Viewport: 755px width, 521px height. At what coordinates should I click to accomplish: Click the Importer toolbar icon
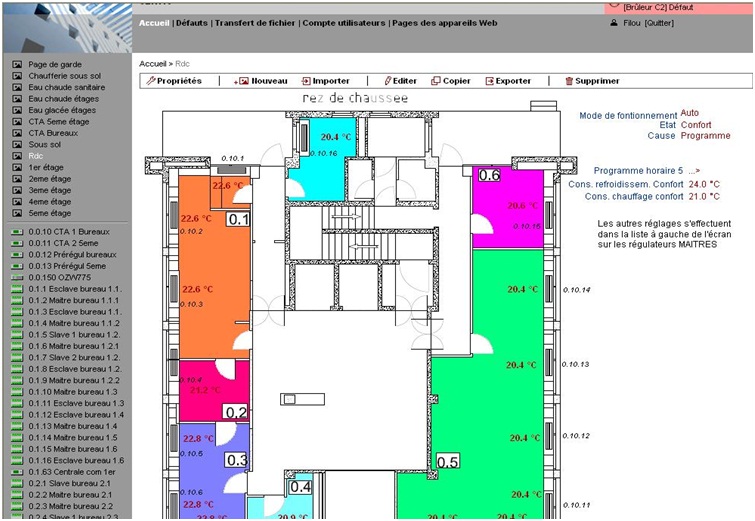(307, 81)
